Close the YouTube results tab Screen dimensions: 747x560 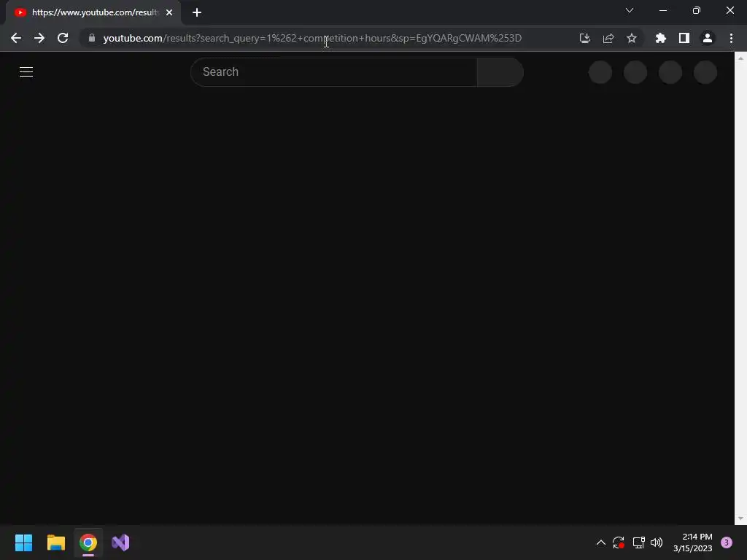169,12
